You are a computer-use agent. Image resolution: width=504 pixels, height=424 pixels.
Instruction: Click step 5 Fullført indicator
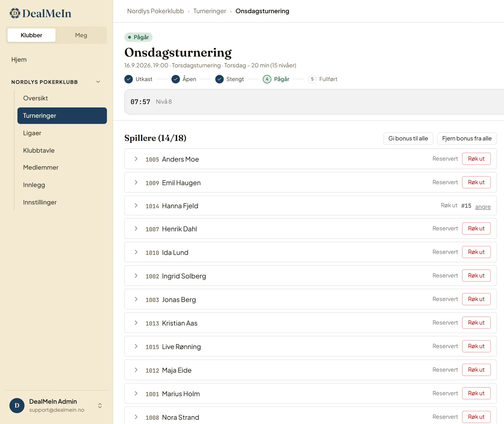coord(312,79)
